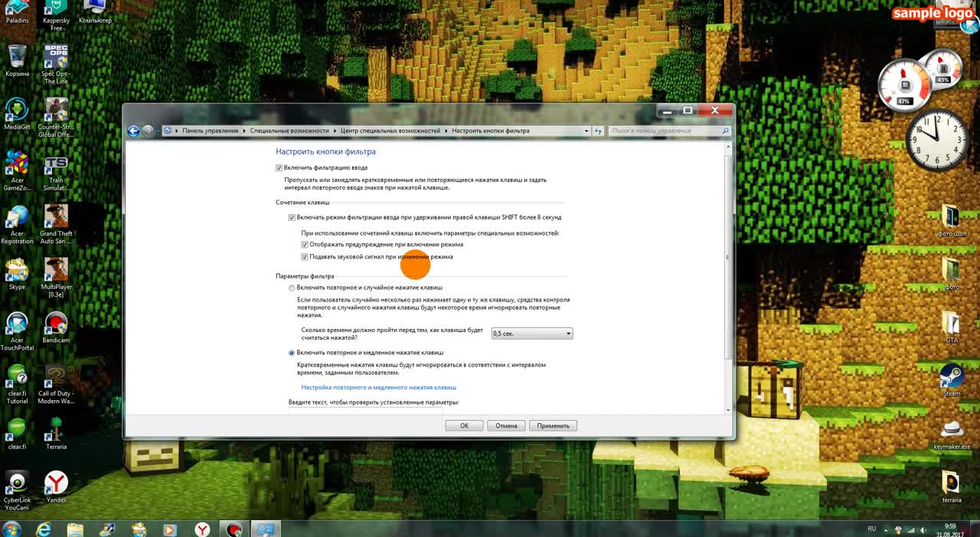Viewport: 980px width, 537px height.
Task: Launch Bandicam desktop shortcut
Action: coord(56,327)
